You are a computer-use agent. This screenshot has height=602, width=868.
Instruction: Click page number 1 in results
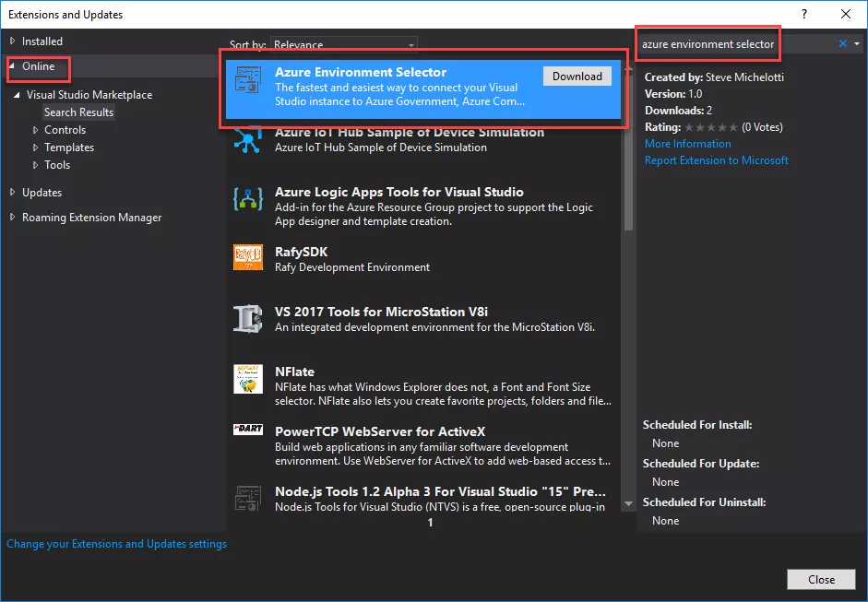430,523
